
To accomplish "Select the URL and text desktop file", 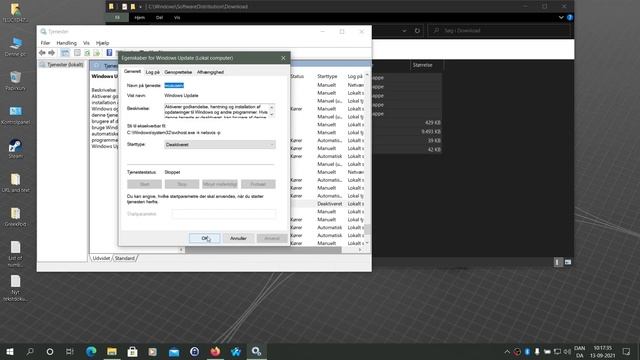I will 16,183.
